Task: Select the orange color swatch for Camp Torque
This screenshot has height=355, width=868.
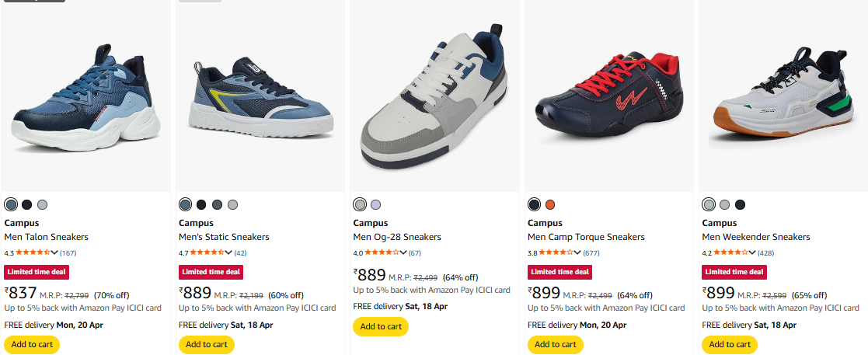Action: (550, 205)
